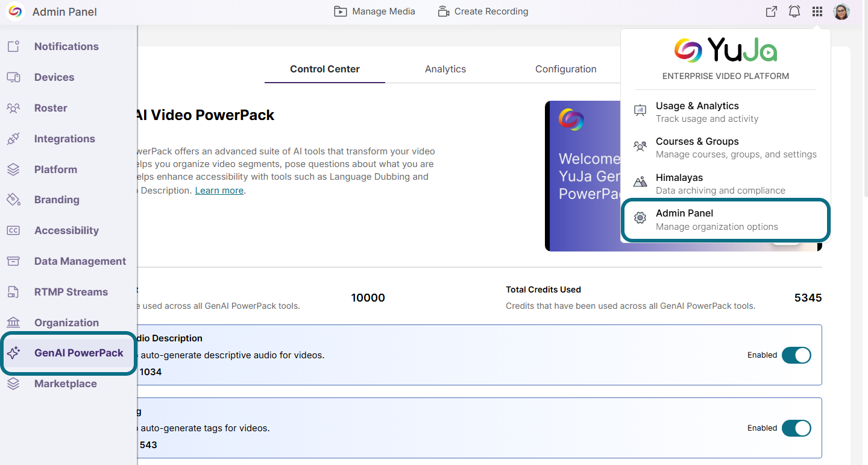This screenshot has width=868, height=465.
Task: Click the Courses & Groups people icon
Action: [x=640, y=147]
